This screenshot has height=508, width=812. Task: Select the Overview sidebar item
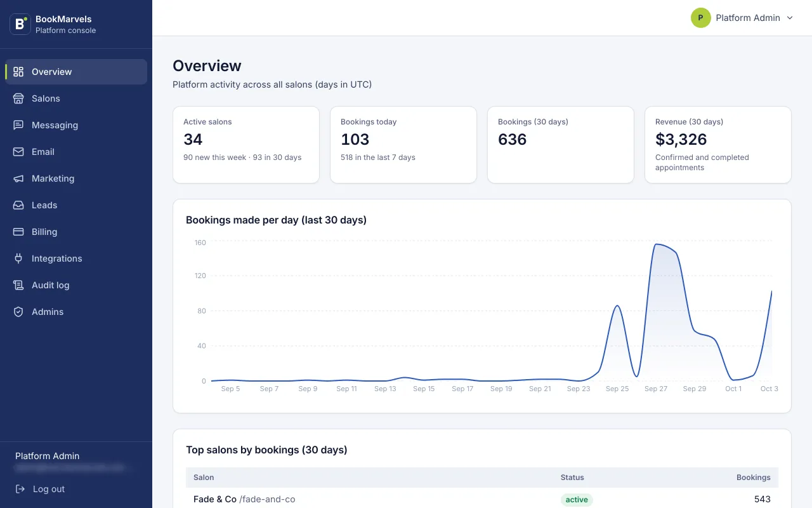pos(76,72)
